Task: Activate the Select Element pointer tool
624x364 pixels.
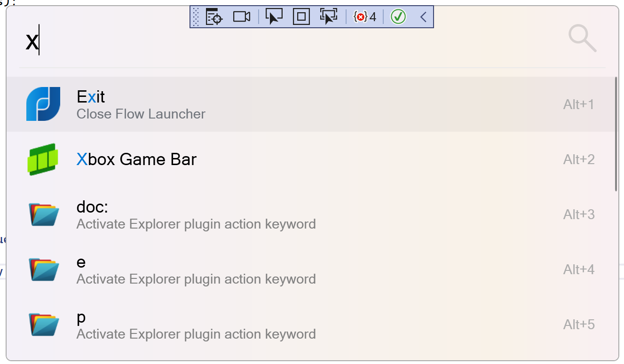Action: click(x=274, y=17)
